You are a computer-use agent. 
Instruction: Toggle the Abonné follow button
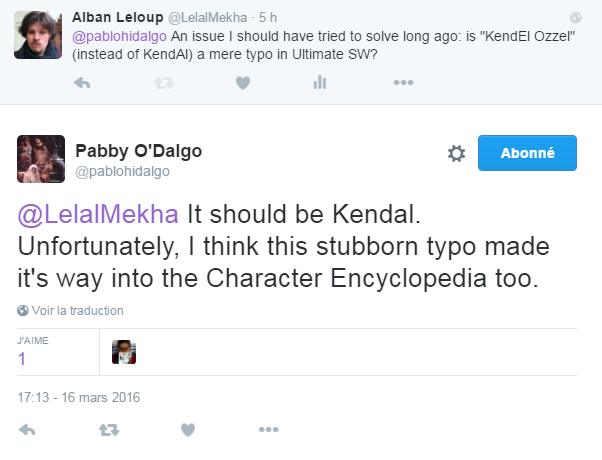[x=527, y=153]
